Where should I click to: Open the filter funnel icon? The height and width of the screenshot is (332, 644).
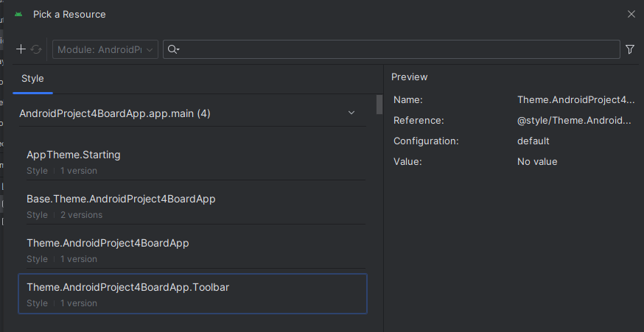[630, 49]
